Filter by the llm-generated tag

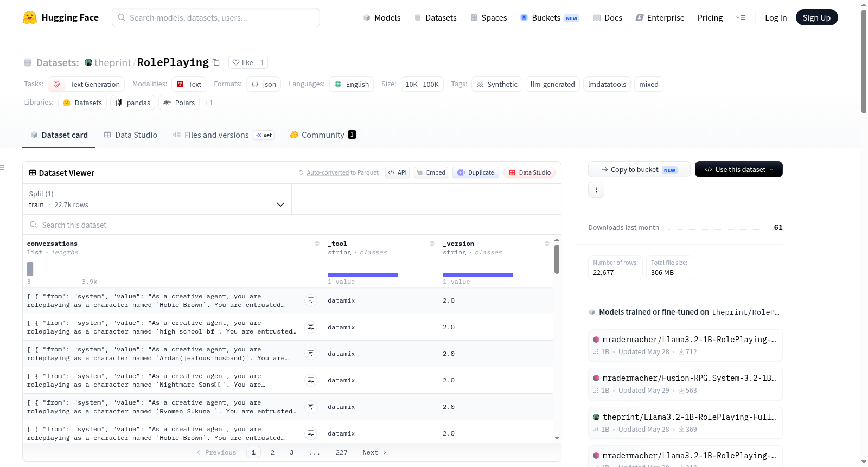pyautogui.click(x=552, y=84)
